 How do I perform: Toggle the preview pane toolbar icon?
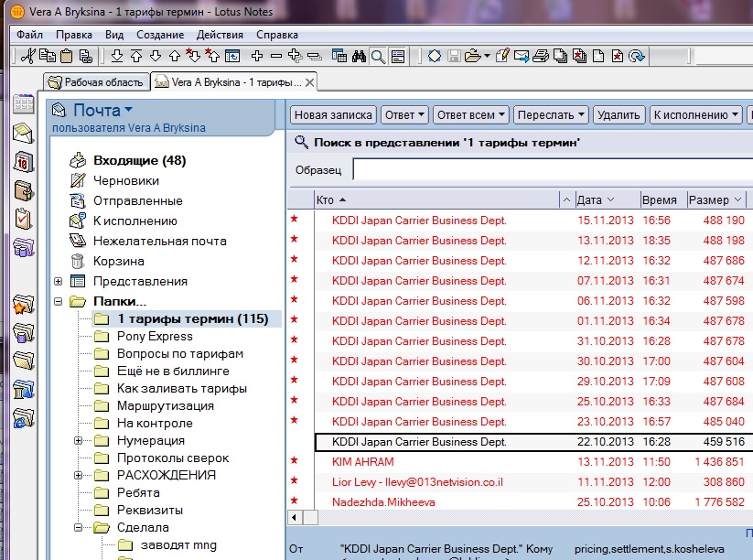(x=398, y=56)
